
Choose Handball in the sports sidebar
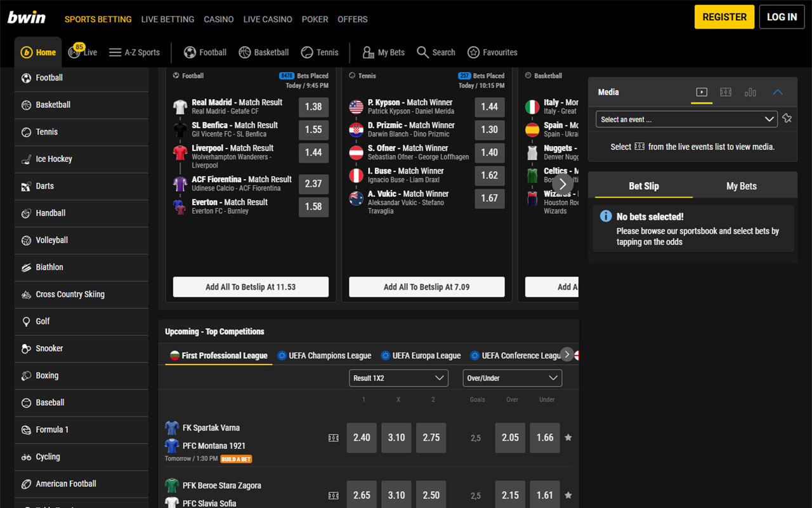(81, 213)
